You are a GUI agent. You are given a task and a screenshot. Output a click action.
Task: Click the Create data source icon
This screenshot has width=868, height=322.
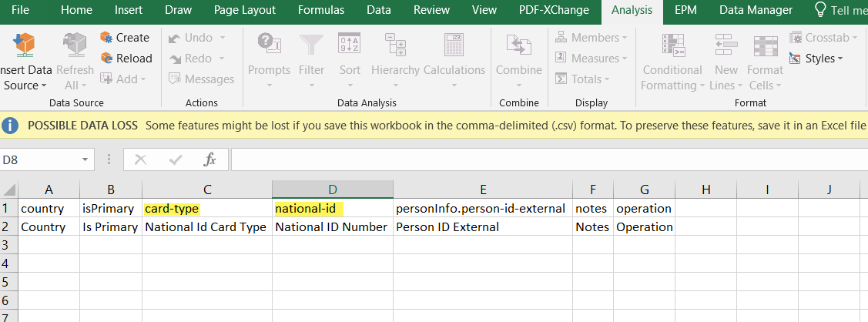(106, 37)
